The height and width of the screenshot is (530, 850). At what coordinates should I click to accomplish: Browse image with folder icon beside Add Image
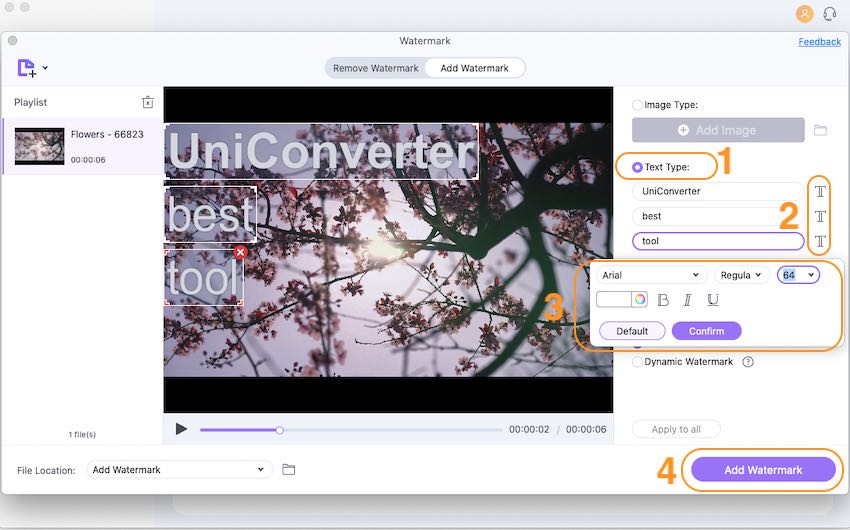pyautogui.click(x=820, y=130)
